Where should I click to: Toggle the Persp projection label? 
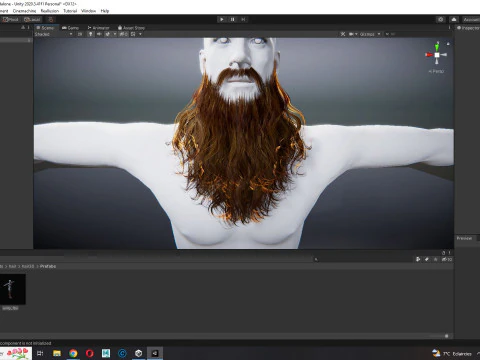click(x=436, y=71)
